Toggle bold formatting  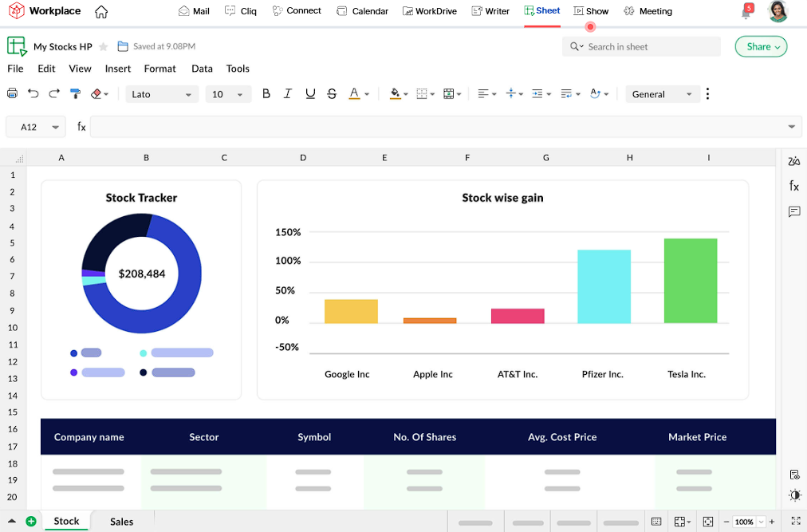[x=266, y=93]
